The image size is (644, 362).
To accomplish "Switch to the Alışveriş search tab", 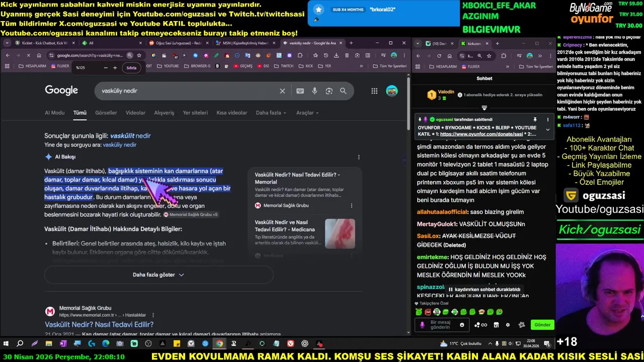I will (x=164, y=113).
